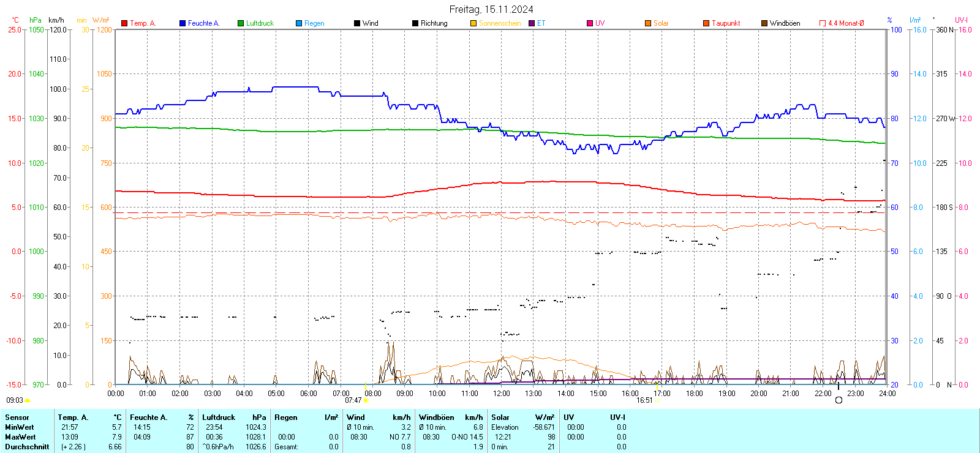The height and width of the screenshot is (453, 980).
Task: Click the yellow sun icon beside 09:03
Action: (x=27, y=400)
